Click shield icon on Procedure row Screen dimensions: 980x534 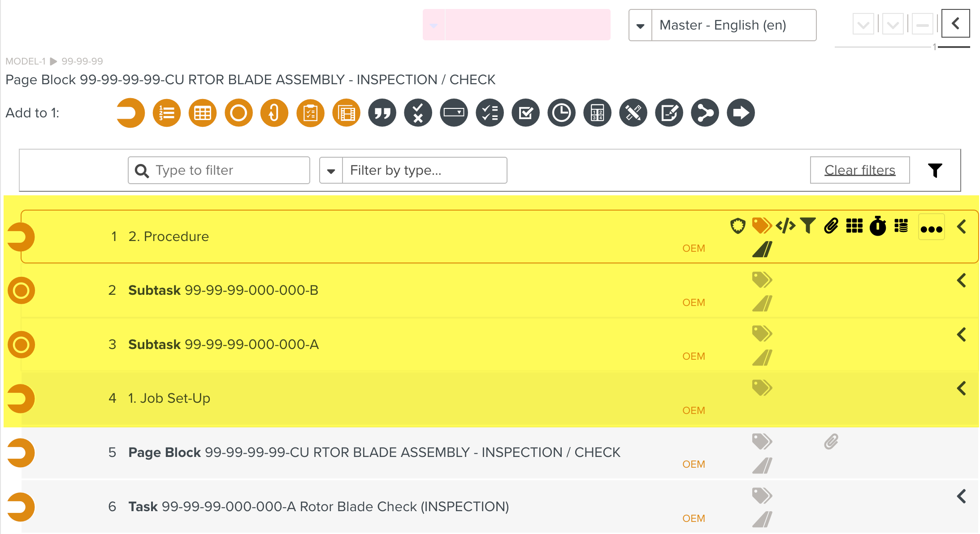(737, 226)
